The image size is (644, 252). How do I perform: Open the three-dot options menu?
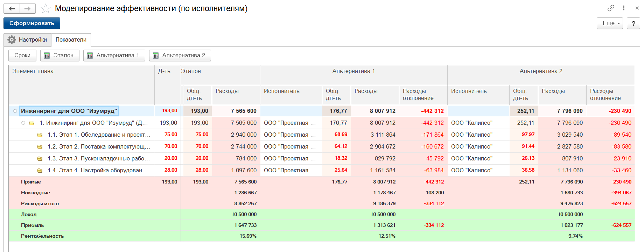click(624, 8)
